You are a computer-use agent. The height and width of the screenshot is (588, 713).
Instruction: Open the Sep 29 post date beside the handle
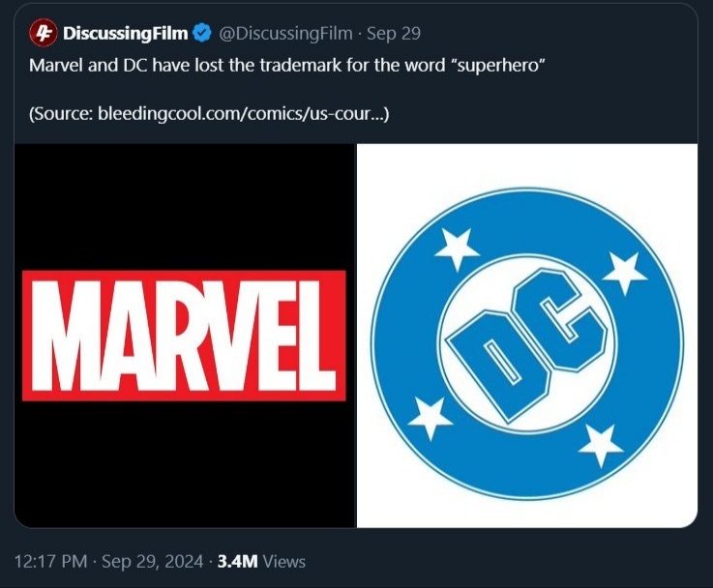pos(394,34)
